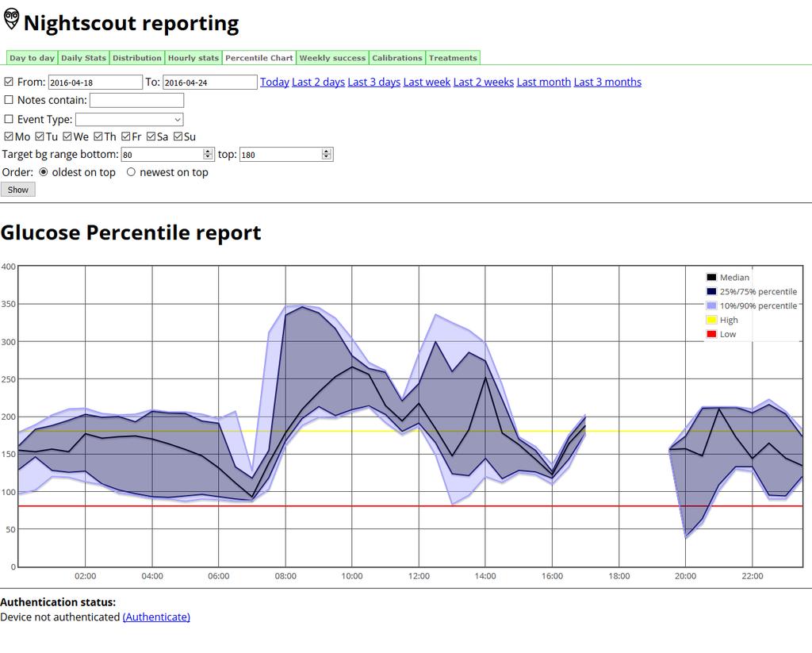Viewport: 812px width, 653px height.
Task: Click the yellow High legend swatch
Action: click(711, 320)
